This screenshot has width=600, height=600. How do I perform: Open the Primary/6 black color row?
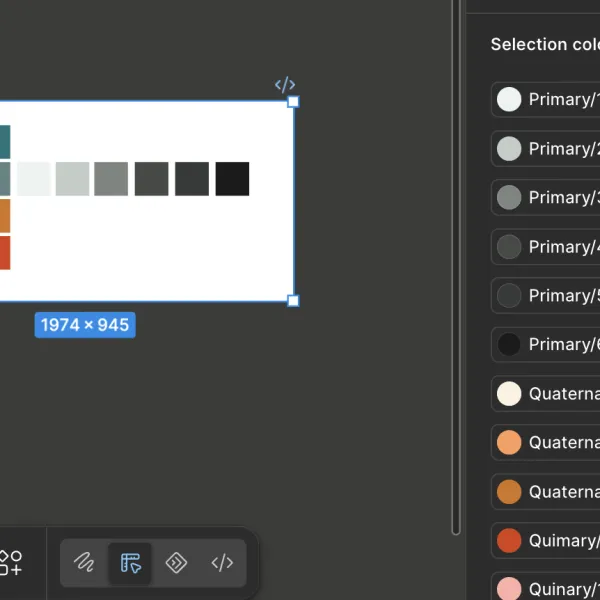click(x=546, y=344)
